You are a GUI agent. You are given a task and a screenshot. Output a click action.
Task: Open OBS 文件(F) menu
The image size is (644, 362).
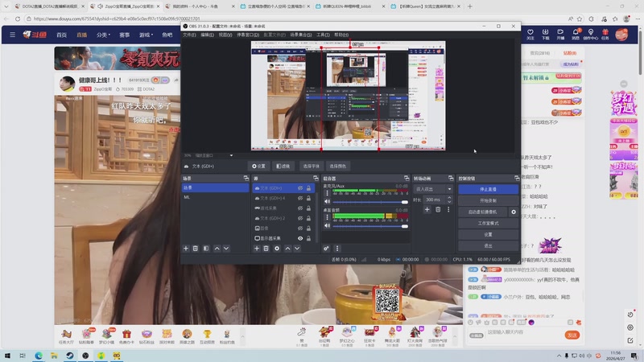pyautogui.click(x=189, y=35)
